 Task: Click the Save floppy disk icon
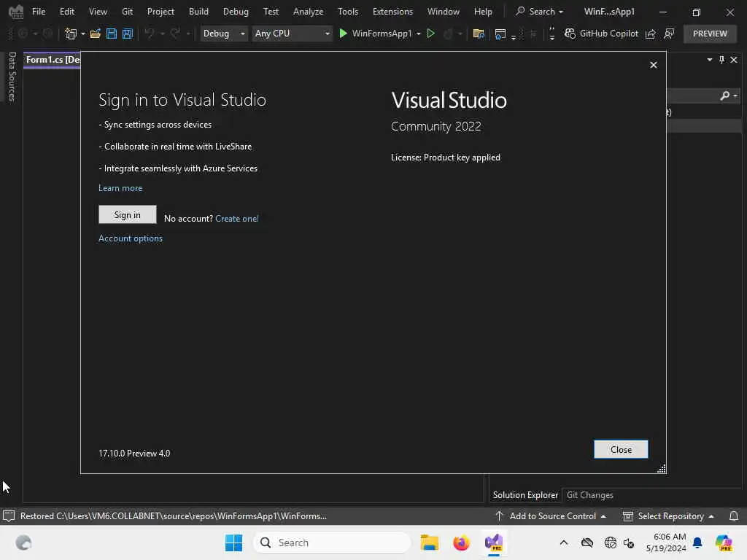coord(112,34)
